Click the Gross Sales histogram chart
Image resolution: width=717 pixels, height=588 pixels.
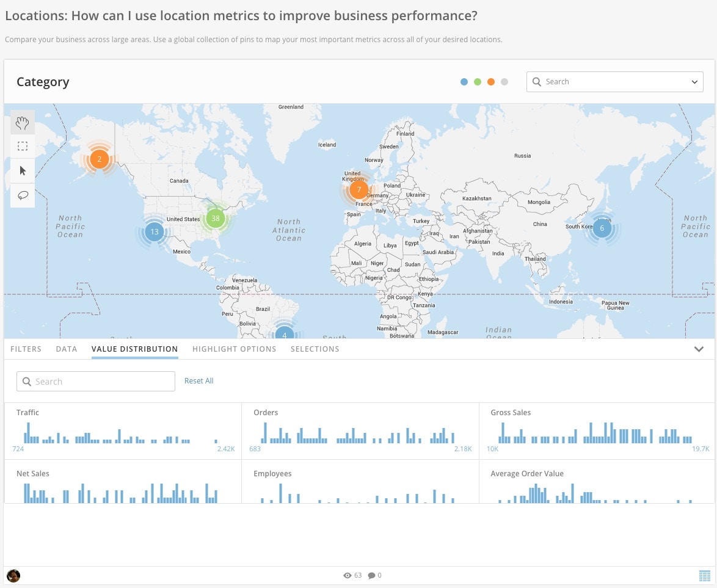(595, 432)
